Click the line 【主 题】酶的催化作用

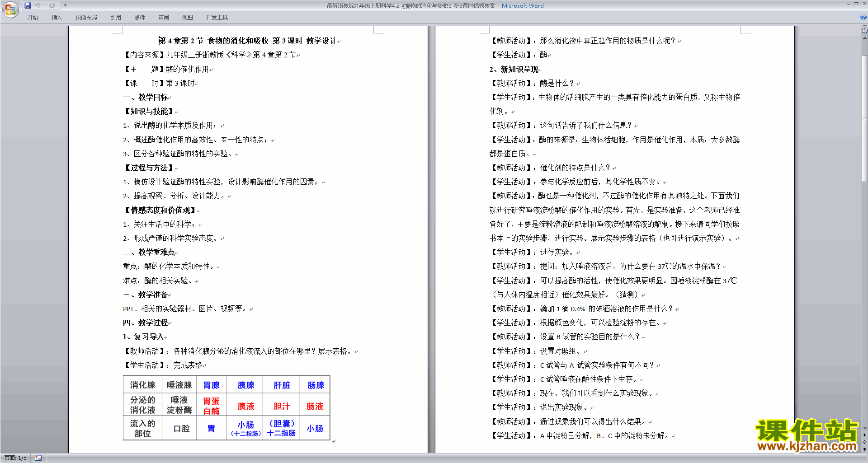click(165, 69)
